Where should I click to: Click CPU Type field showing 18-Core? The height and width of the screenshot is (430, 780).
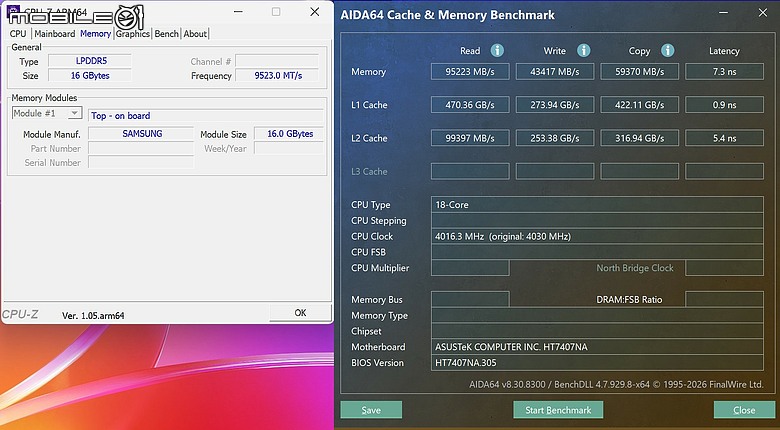pyautogui.click(x=597, y=205)
